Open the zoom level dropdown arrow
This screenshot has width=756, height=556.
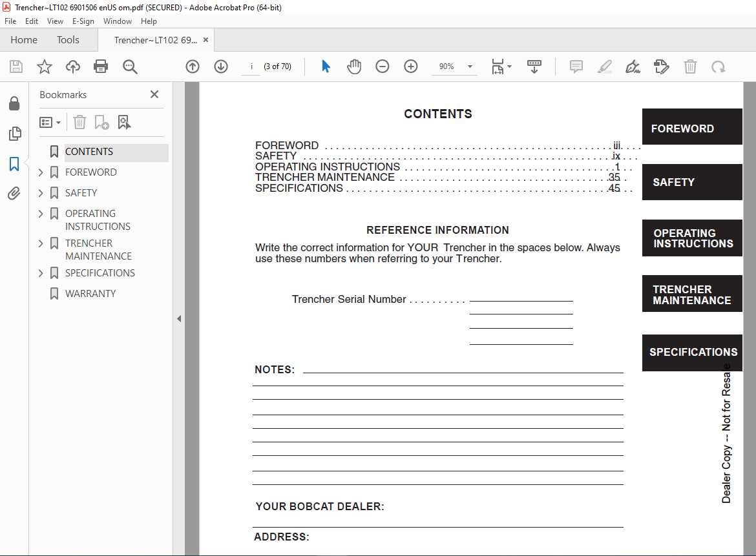470,67
